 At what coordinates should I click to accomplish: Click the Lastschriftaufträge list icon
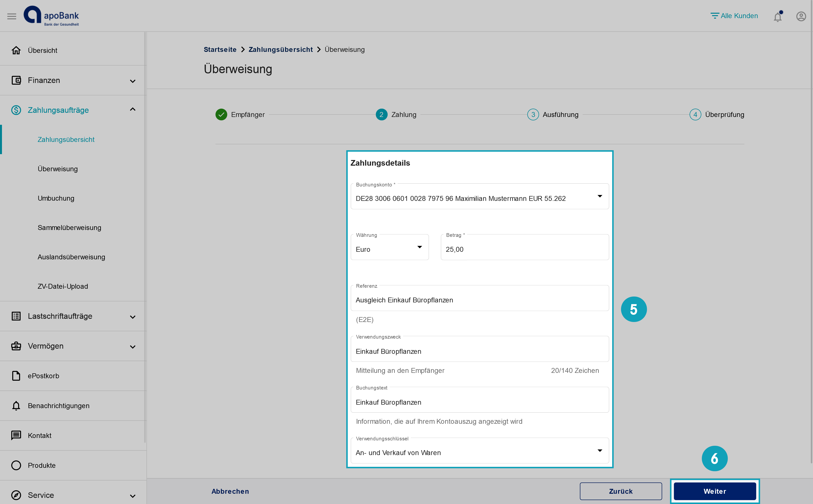[16, 316]
